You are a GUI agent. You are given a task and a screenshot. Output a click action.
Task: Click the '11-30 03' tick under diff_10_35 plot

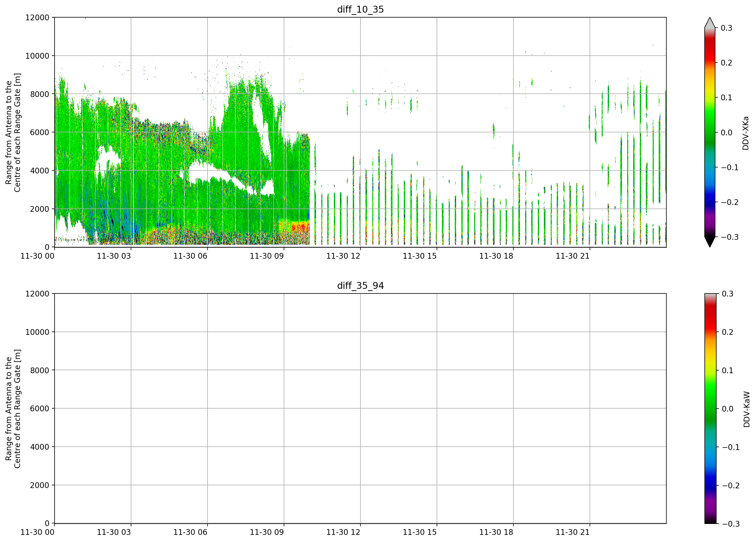point(114,256)
